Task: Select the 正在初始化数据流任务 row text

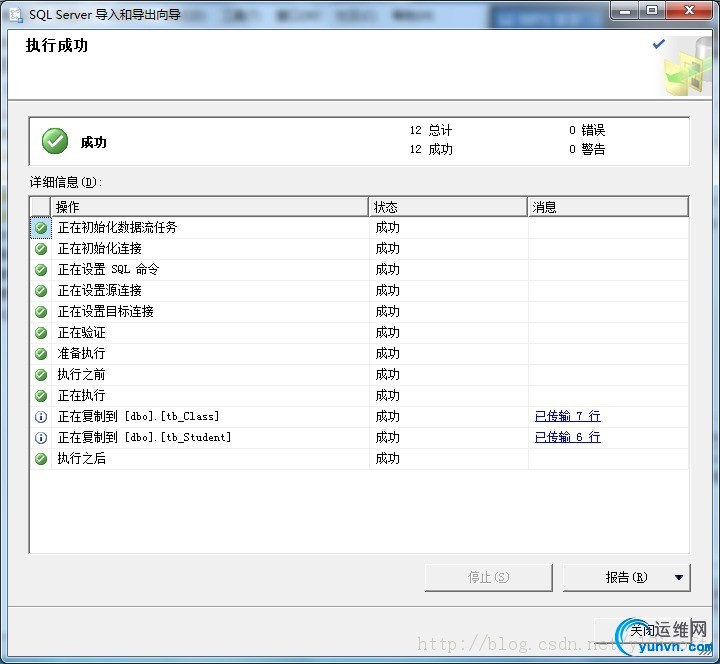Action: 117,227
